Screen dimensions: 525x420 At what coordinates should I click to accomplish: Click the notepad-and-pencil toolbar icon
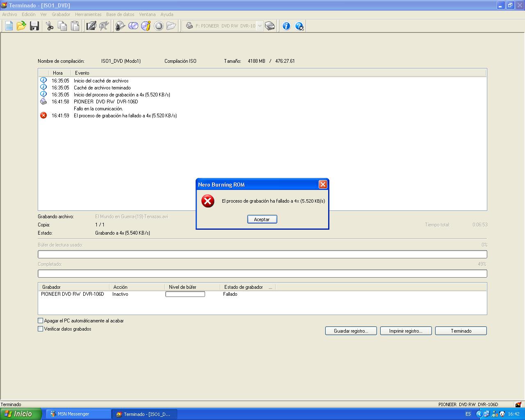[91, 26]
